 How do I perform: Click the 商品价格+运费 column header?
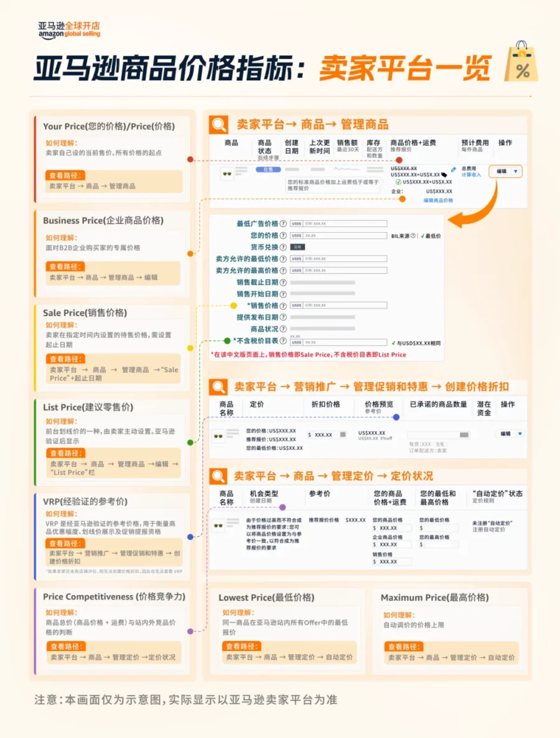(413, 142)
